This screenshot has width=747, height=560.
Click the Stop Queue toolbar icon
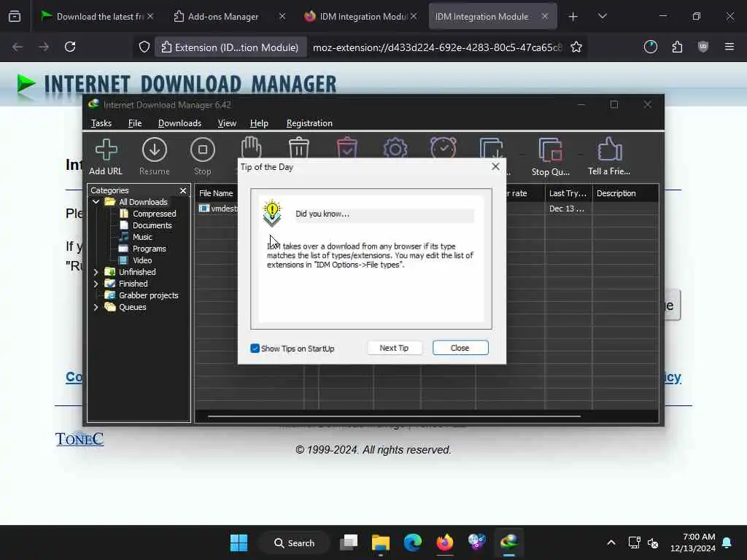coord(551,157)
